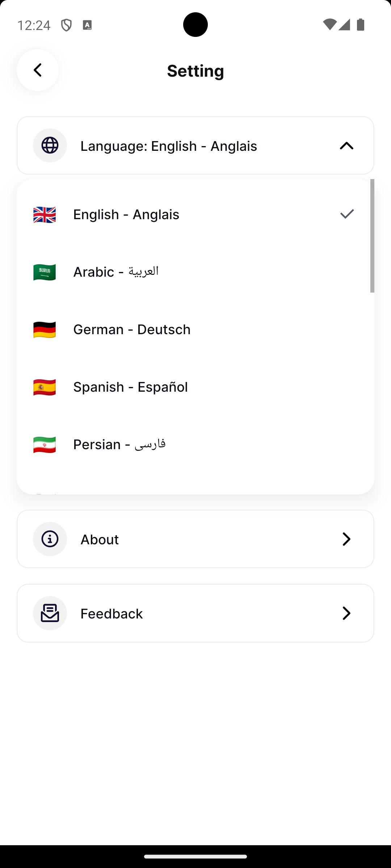391x868 pixels.
Task: Choose German - Deutsch language option
Action: (132, 329)
